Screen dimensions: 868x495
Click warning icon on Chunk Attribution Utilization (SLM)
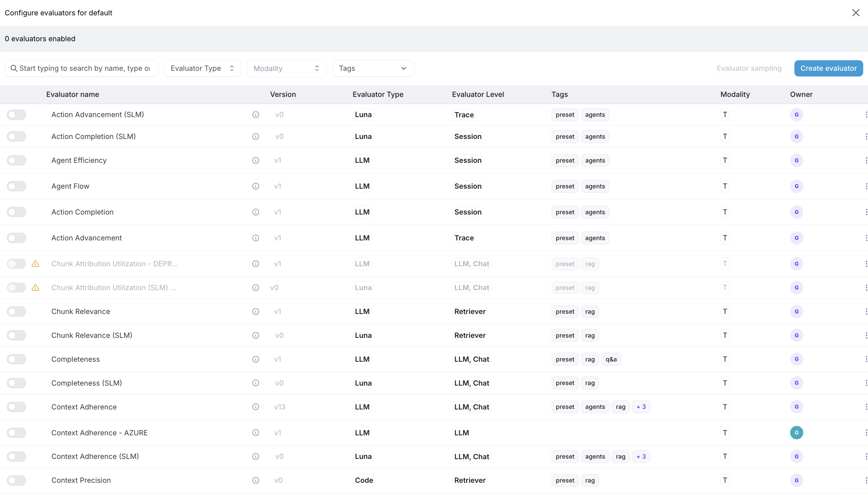pyautogui.click(x=35, y=287)
